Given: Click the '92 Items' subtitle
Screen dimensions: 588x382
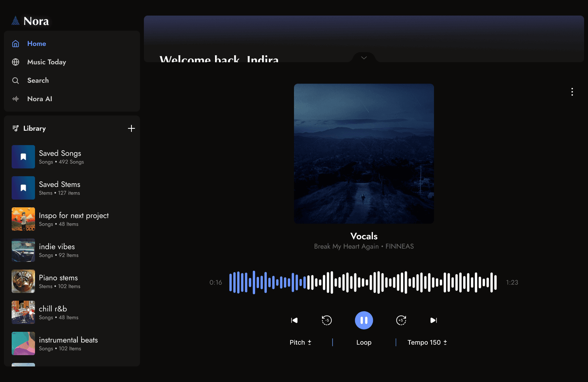Looking at the screenshot, I should (x=68, y=255).
